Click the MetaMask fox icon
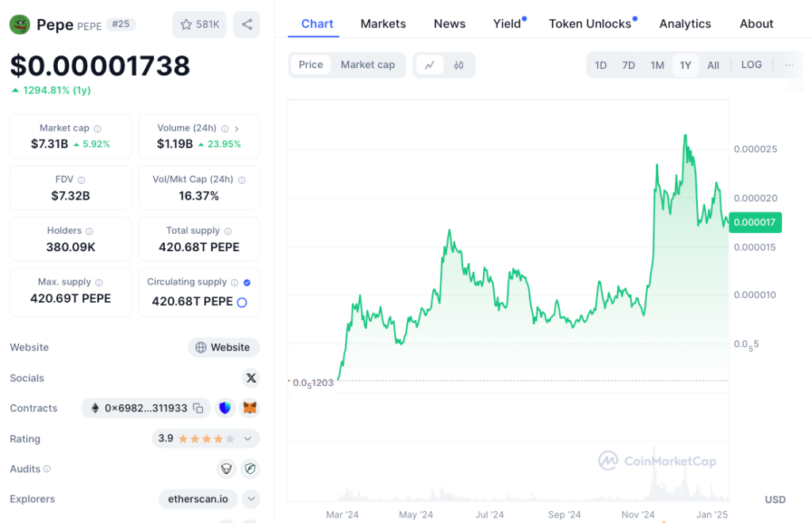 [250, 408]
